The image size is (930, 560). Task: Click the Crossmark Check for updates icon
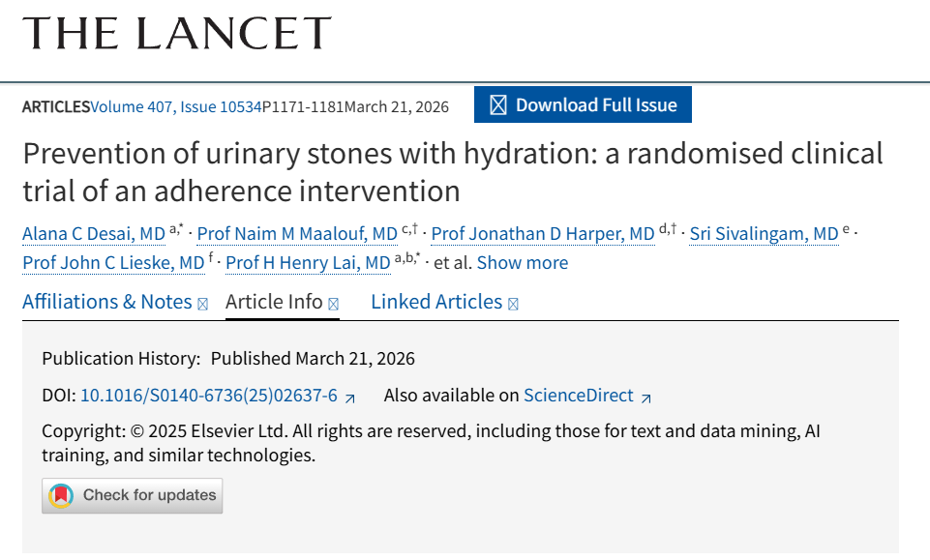coord(62,495)
